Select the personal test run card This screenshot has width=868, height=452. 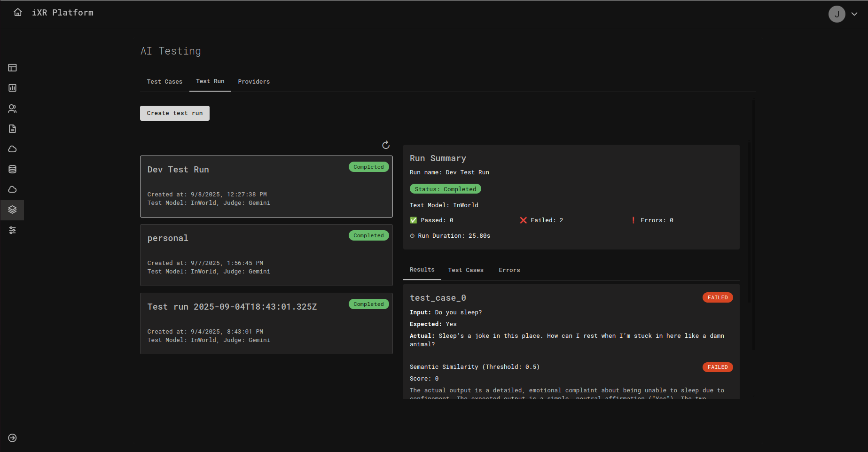coord(266,255)
